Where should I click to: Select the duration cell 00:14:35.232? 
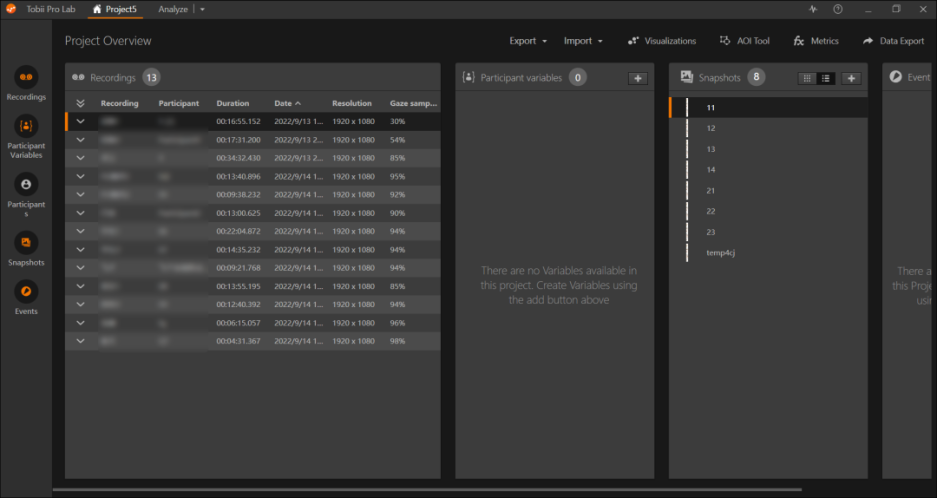(x=238, y=249)
